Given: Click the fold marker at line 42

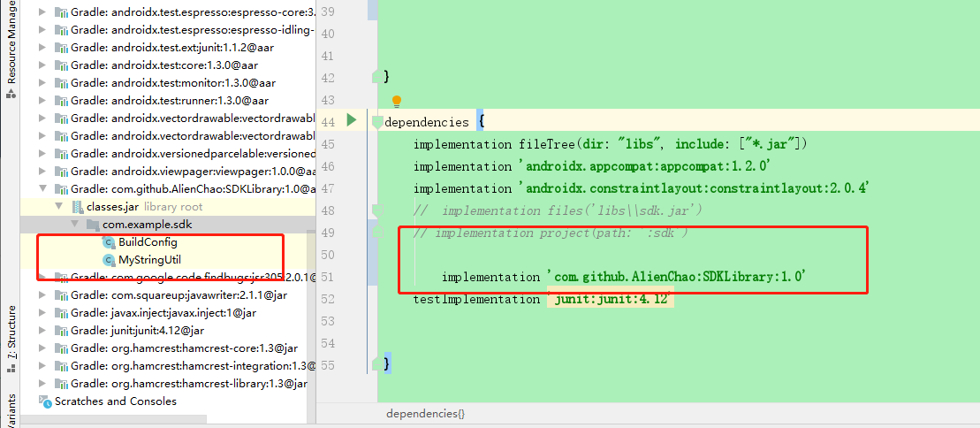Looking at the screenshot, I should [376, 77].
